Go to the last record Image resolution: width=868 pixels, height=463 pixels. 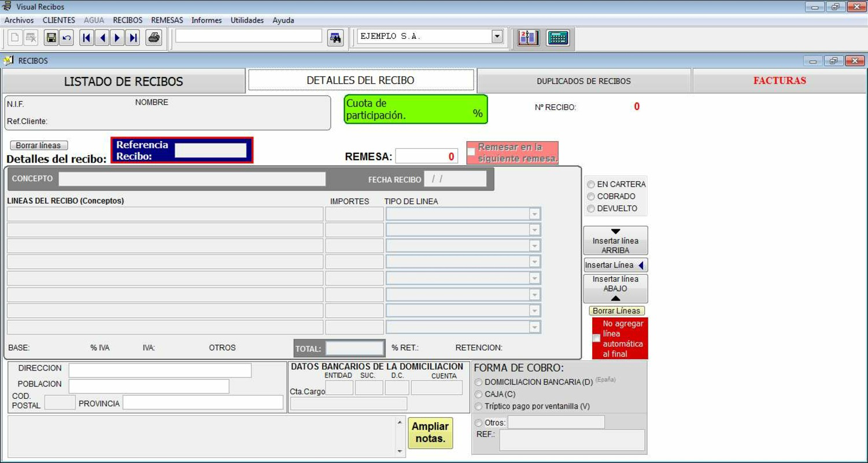coord(133,38)
